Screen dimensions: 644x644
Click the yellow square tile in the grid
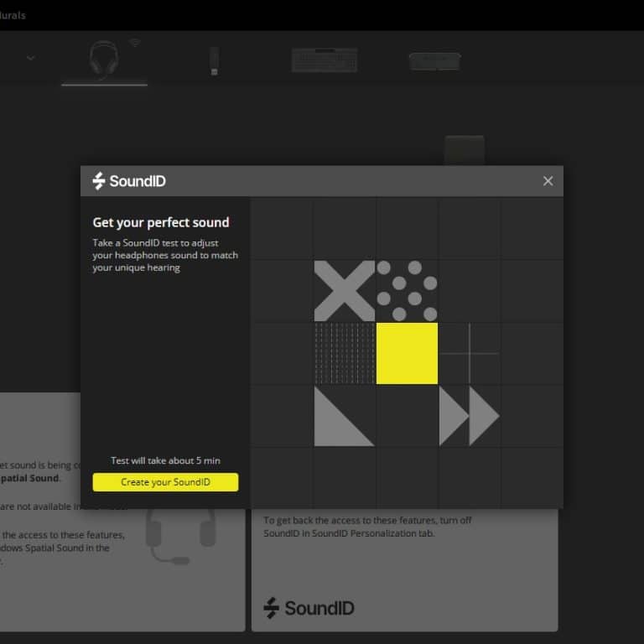tap(407, 353)
